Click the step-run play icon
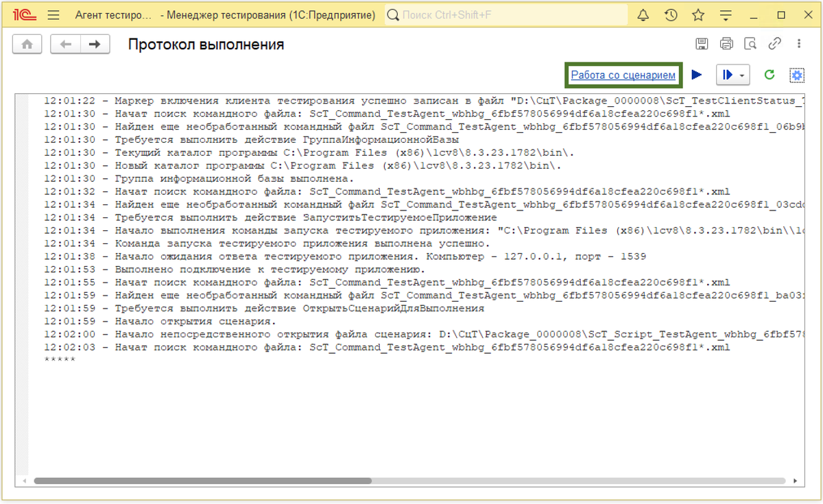The width and height of the screenshot is (823, 504). 726,75
